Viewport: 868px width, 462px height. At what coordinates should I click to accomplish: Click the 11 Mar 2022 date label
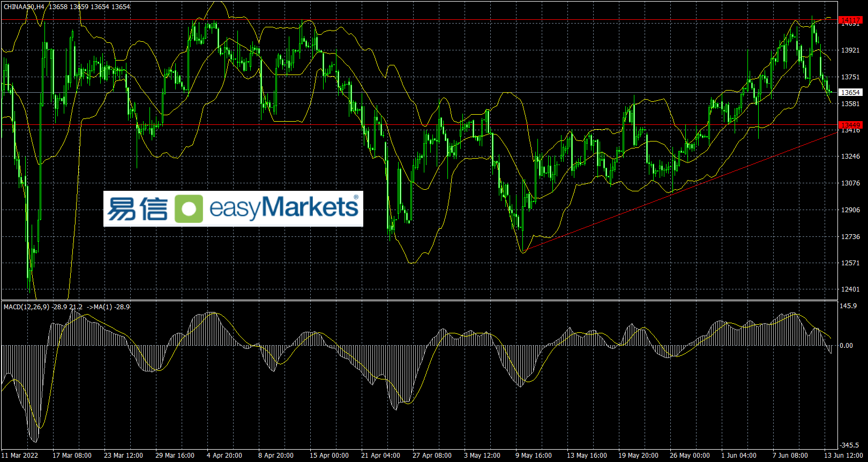click(x=20, y=456)
